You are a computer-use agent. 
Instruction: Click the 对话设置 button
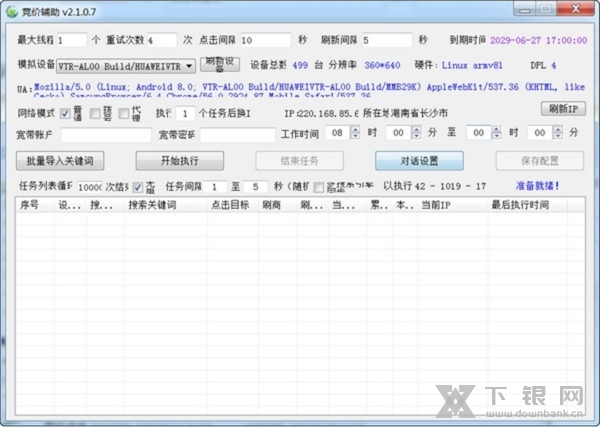pyautogui.click(x=419, y=161)
